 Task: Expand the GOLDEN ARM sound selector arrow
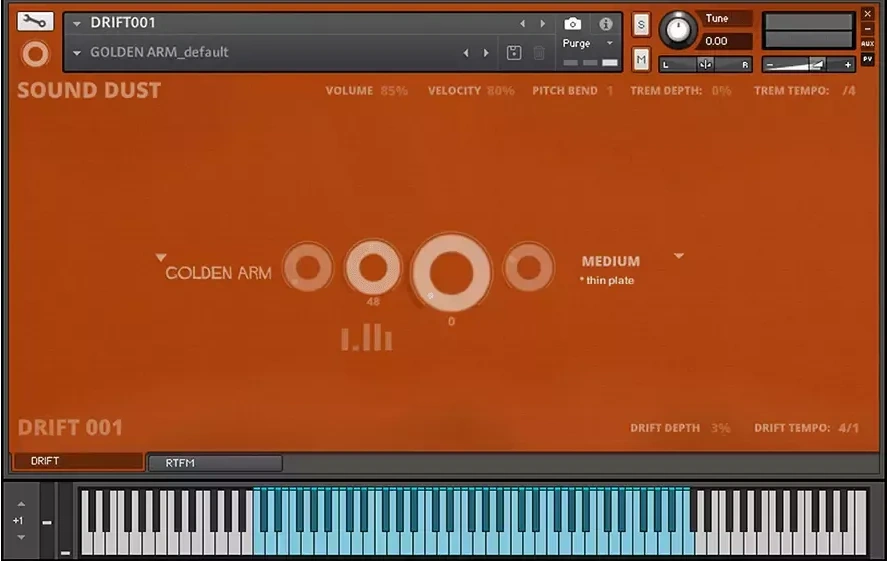pos(161,258)
